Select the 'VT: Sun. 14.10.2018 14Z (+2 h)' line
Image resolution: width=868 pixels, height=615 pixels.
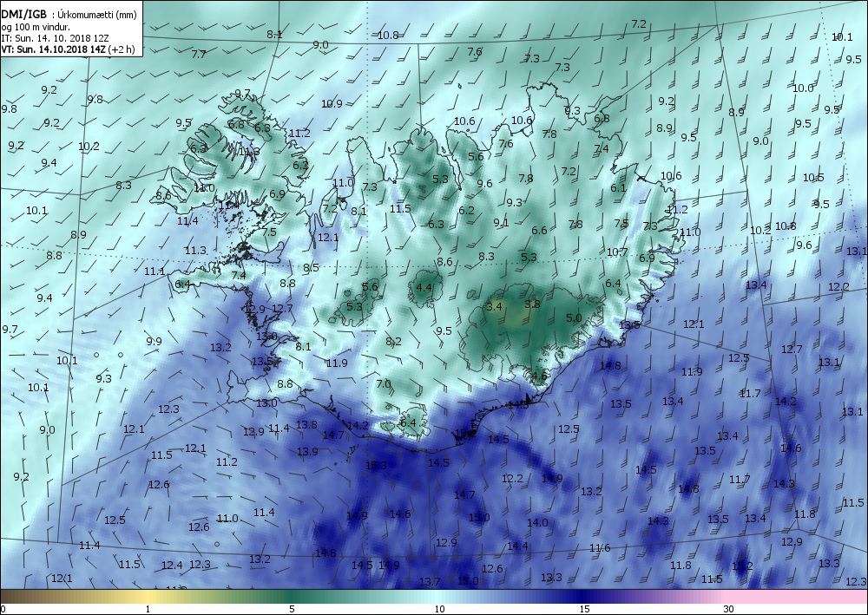(68, 49)
